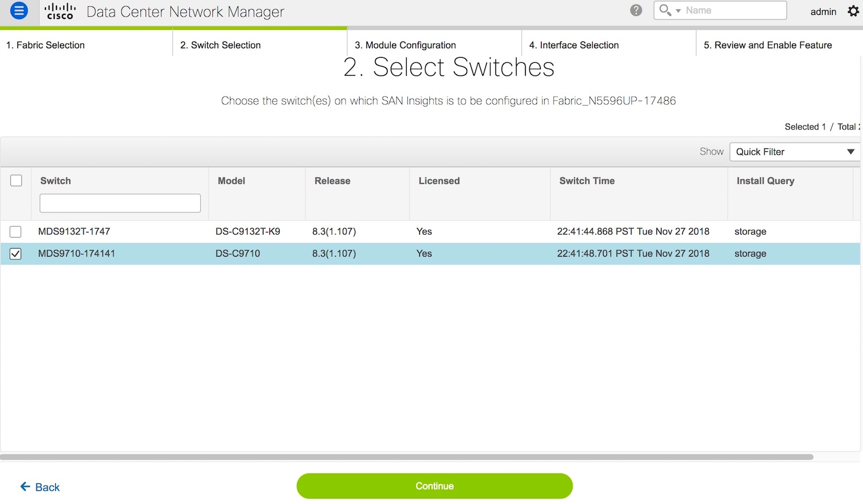Viewport: 863px width, 504px height.
Task: Check the MDS9132T-1747 switch checkbox
Action: pyautogui.click(x=16, y=232)
